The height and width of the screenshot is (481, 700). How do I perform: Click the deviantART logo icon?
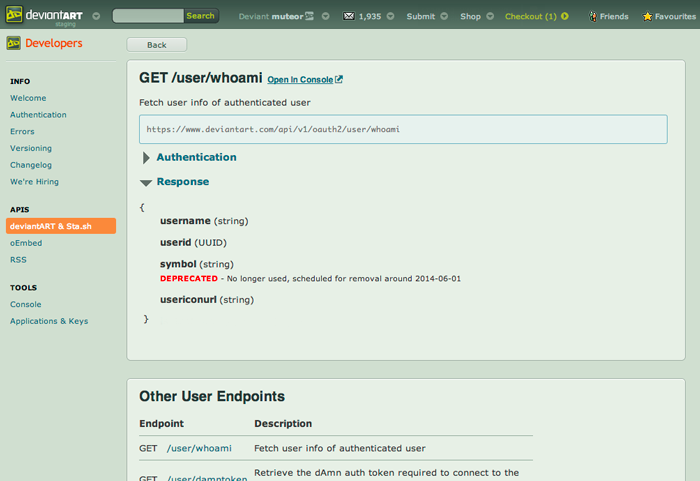pyautogui.click(x=14, y=15)
